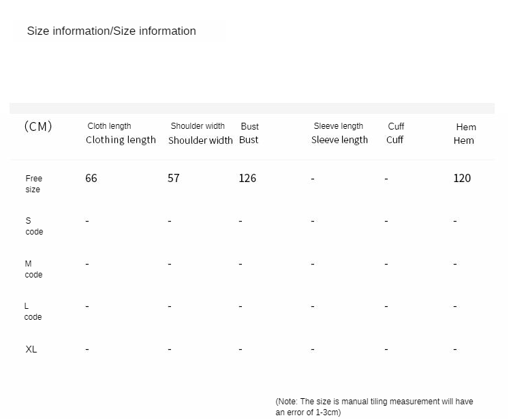
Task: Click the Hem column header
Action: click(465, 134)
